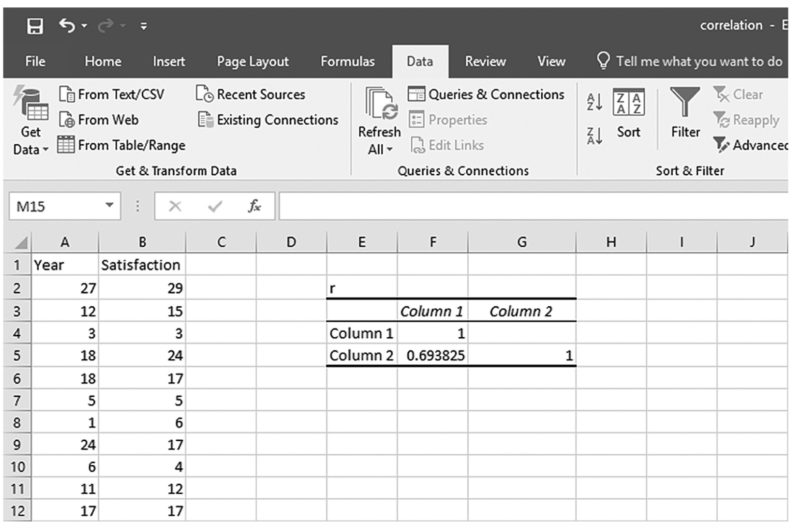The width and height of the screenshot is (793, 532).
Task: Click the Column 2 row label
Action: click(x=362, y=355)
